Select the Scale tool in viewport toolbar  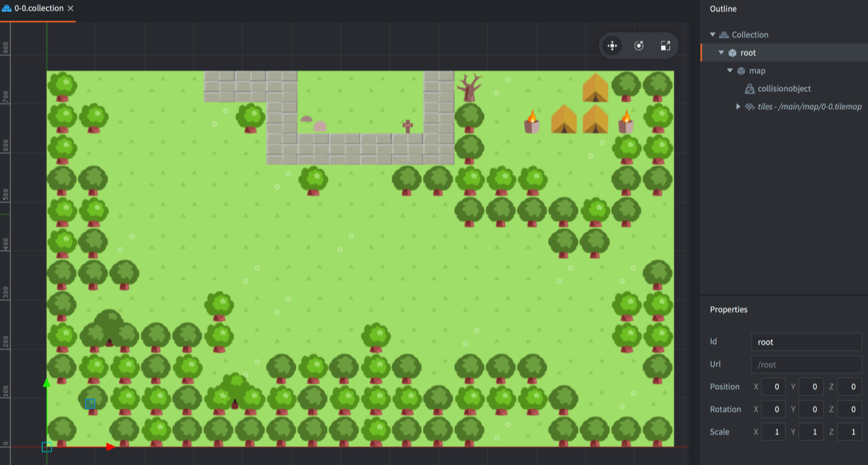pyautogui.click(x=665, y=46)
